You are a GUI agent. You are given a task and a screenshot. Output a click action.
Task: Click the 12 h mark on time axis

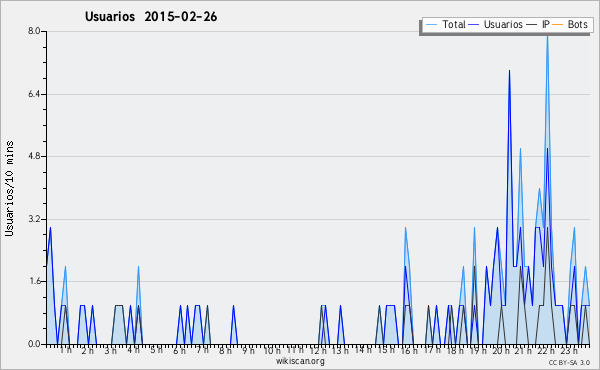click(318, 350)
